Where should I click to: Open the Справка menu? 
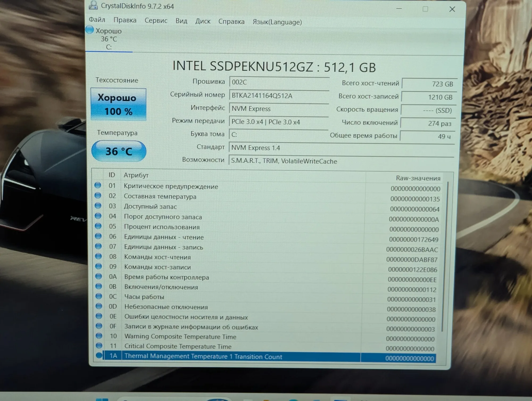click(231, 22)
